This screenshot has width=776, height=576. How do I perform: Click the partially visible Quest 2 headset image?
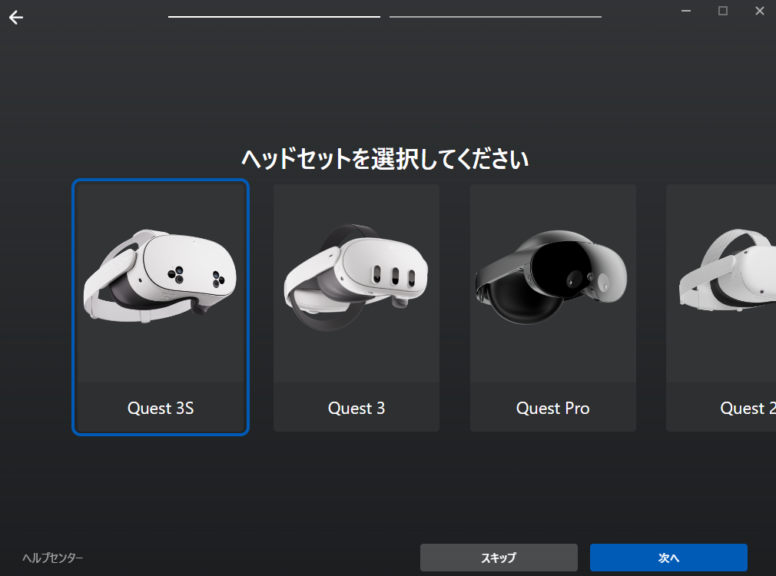[727, 270]
